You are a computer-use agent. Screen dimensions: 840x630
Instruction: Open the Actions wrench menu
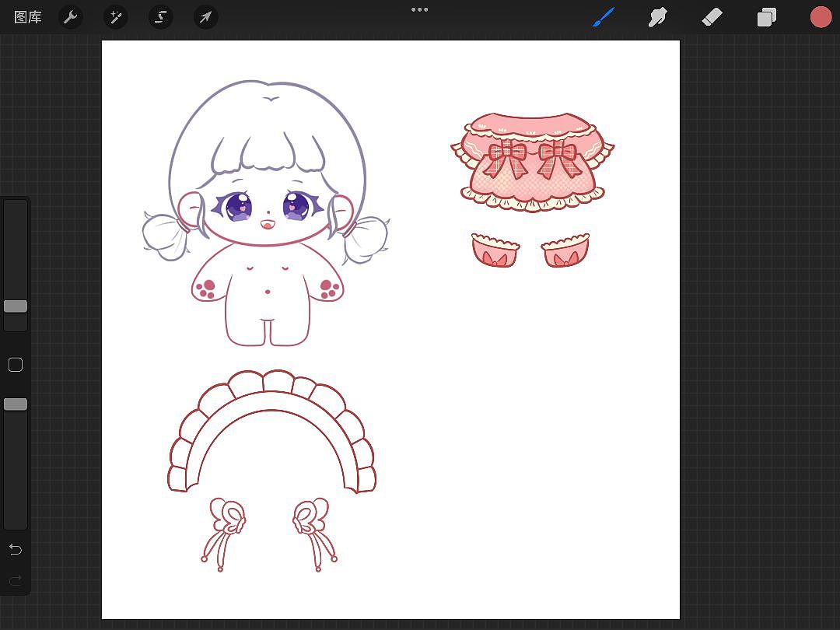(70, 17)
